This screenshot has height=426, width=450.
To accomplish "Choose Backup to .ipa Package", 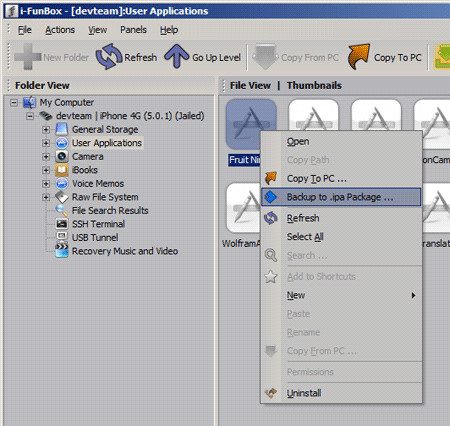I will coord(341,197).
